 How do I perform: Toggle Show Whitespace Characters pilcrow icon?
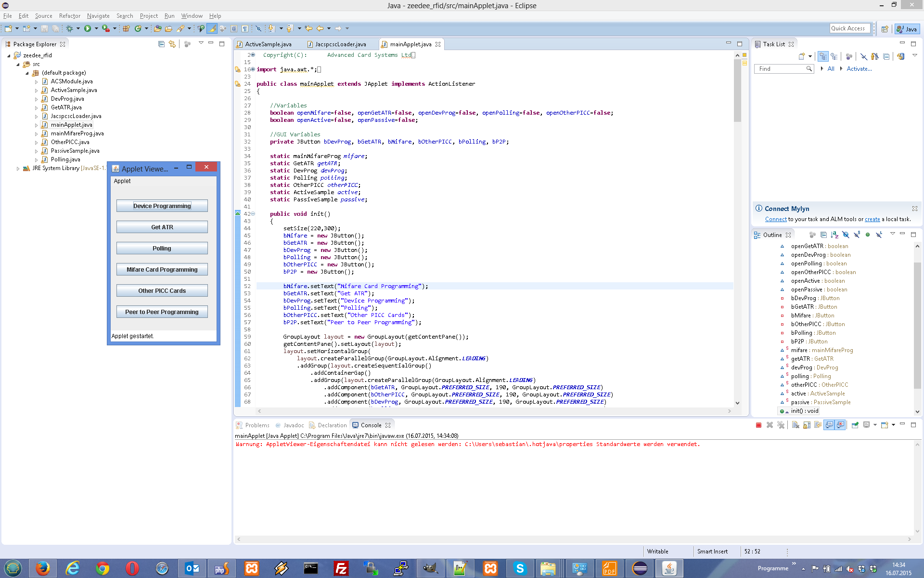pyautogui.click(x=245, y=29)
